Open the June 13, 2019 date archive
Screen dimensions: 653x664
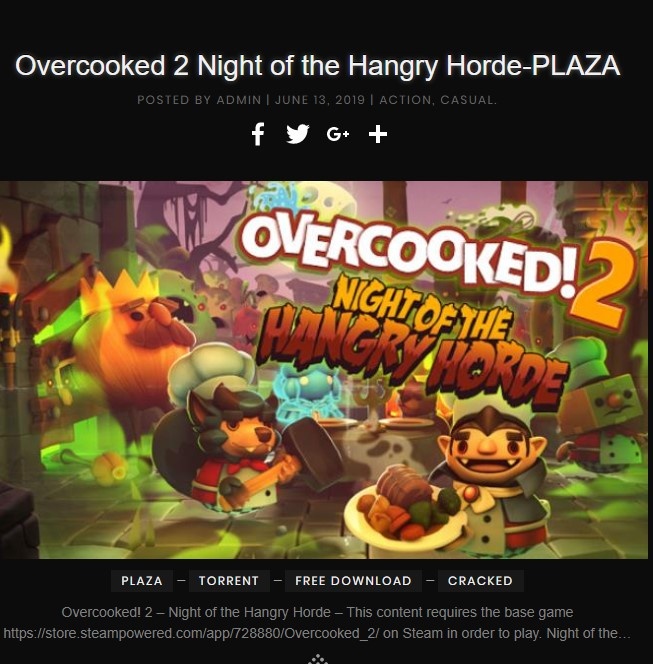(320, 100)
